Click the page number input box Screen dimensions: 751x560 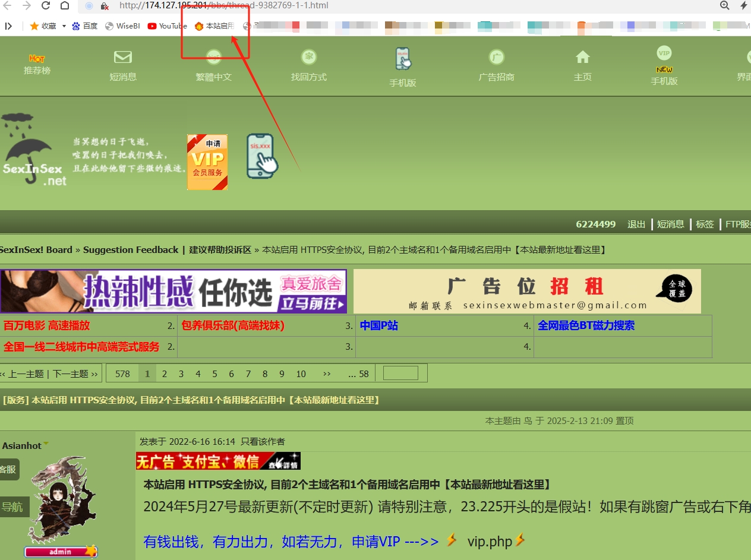pyautogui.click(x=400, y=373)
